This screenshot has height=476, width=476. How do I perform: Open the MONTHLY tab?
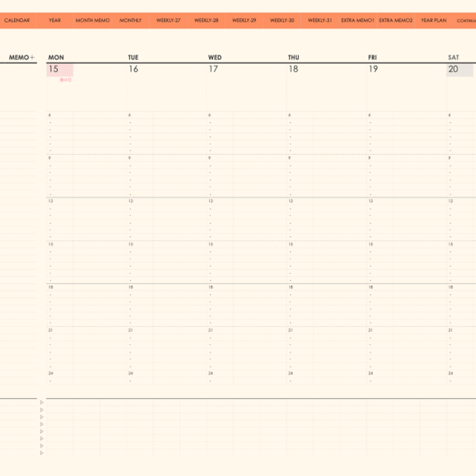tap(130, 20)
